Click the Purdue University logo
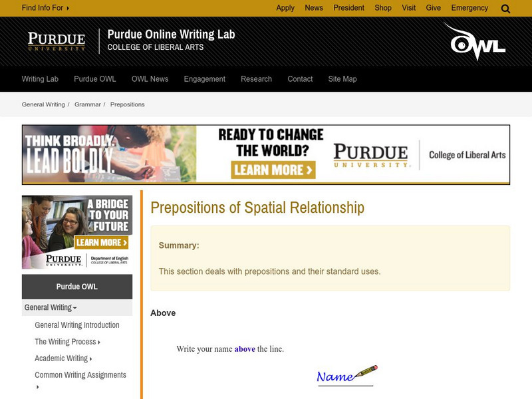 click(x=57, y=41)
